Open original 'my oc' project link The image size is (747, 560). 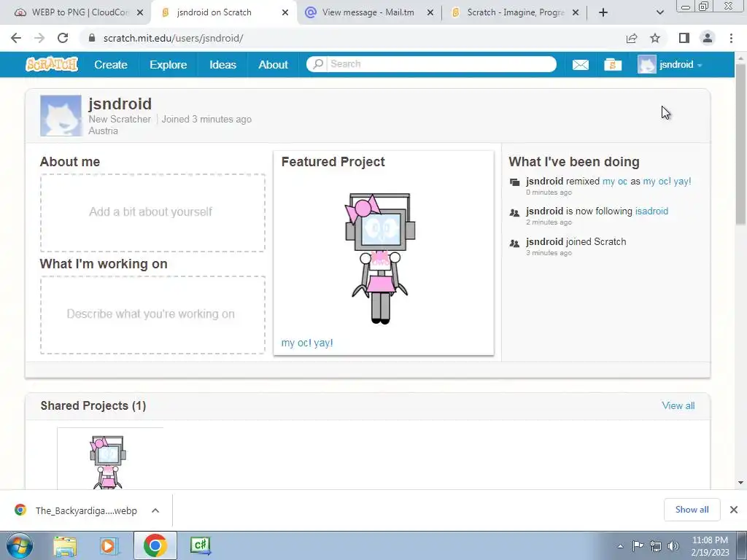[x=615, y=181]
